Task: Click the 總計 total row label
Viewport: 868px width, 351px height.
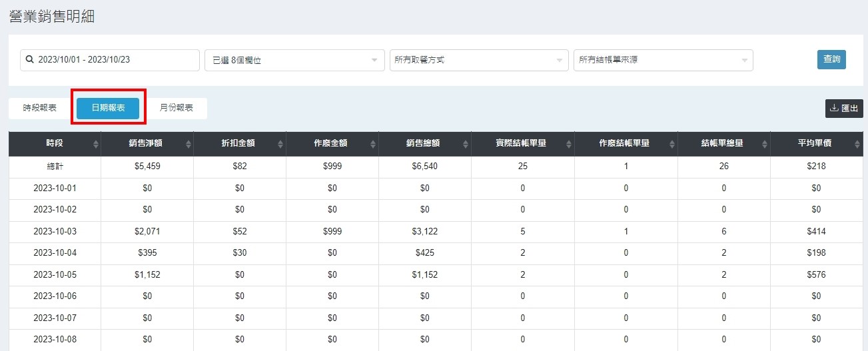Action: [55, 167]
